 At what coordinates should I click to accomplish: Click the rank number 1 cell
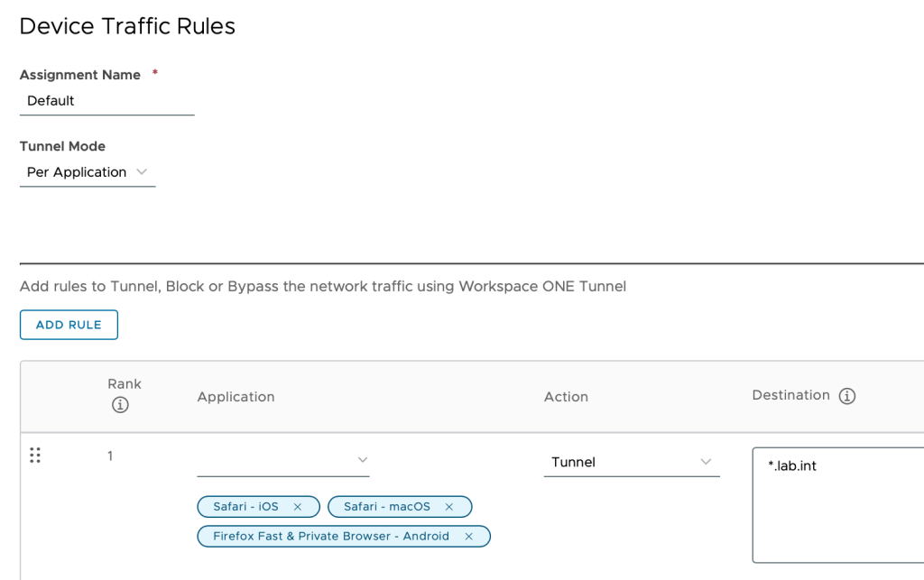110,456
